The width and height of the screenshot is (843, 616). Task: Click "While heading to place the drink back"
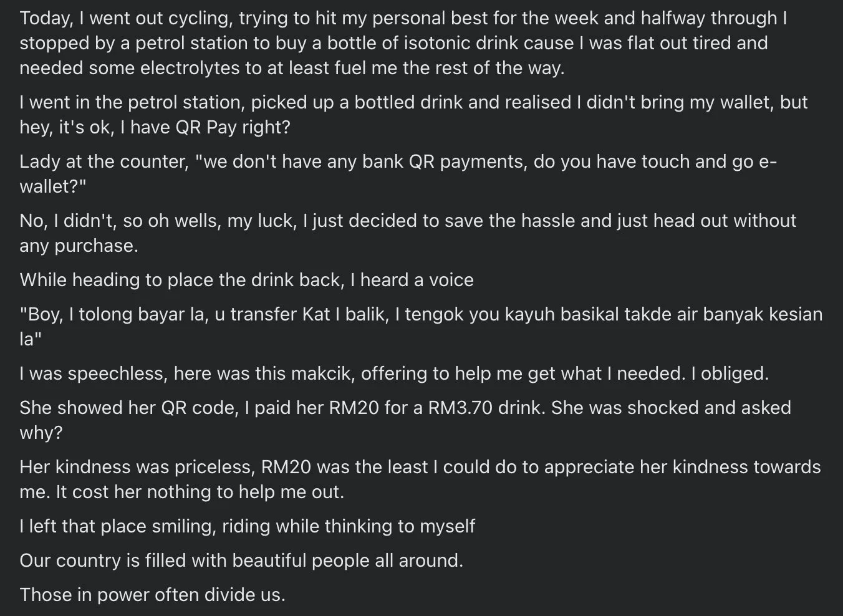pos(181,280)
